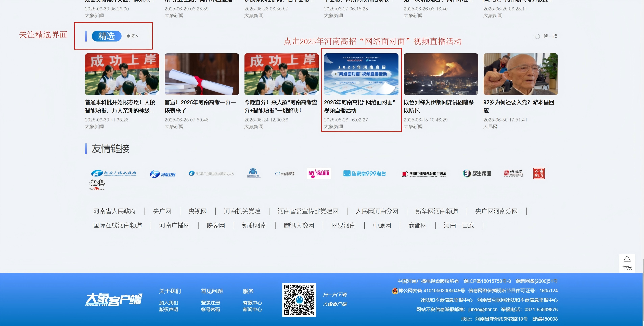644x326 pixels.
Task: Open 客服中心 under 服务
Action: tap(252, 303)
